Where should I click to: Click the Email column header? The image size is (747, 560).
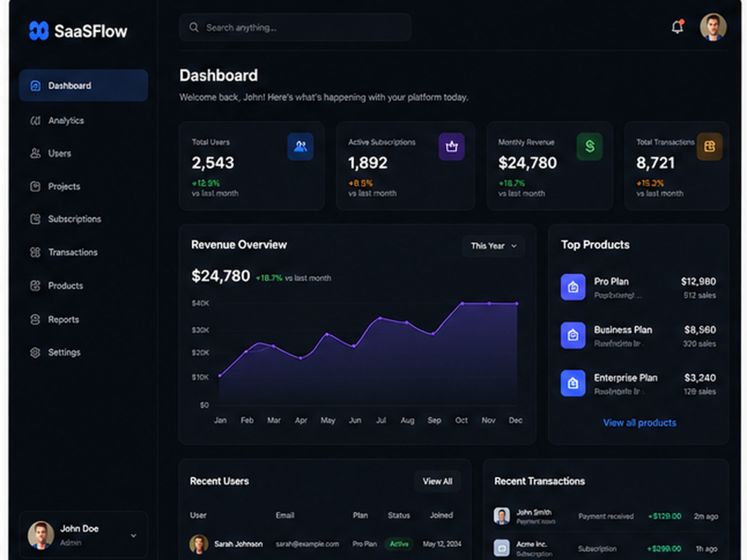pyautogui.click(x=285, y=515)
